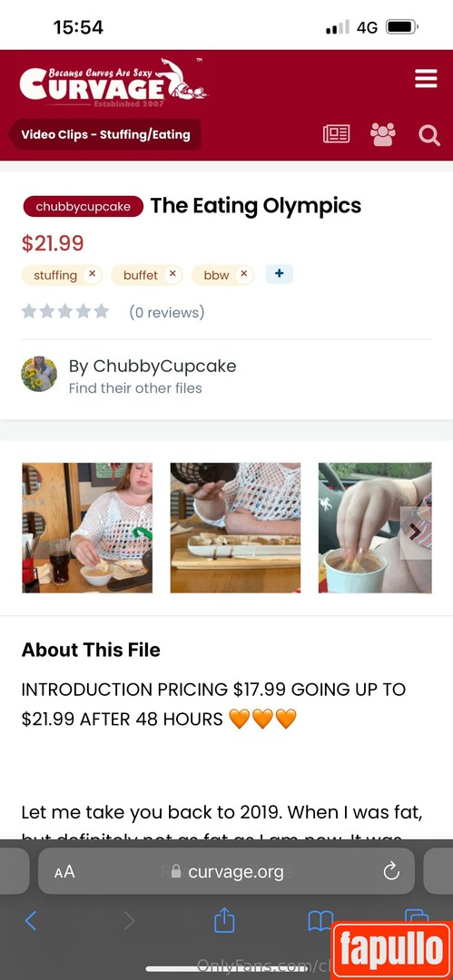Show next screenshots with carousel arrow
Viewport: 453px width, 980px height.
tap(415, 532)
